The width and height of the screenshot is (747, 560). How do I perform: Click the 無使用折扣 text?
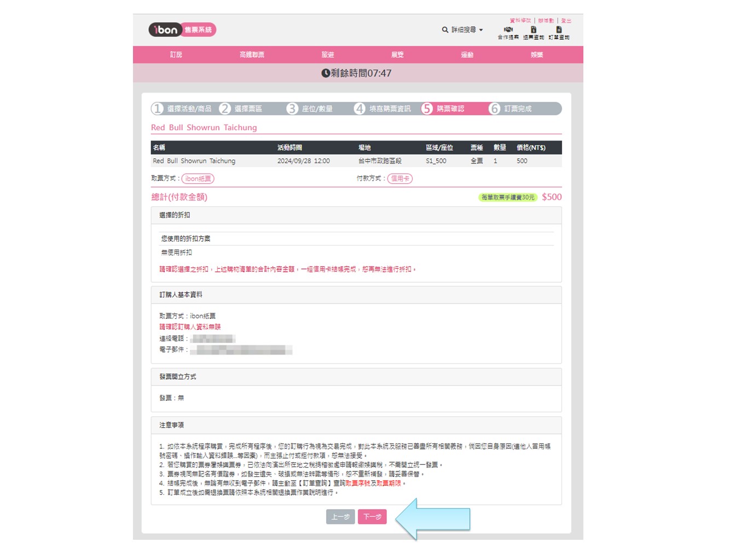click(176, 252)
